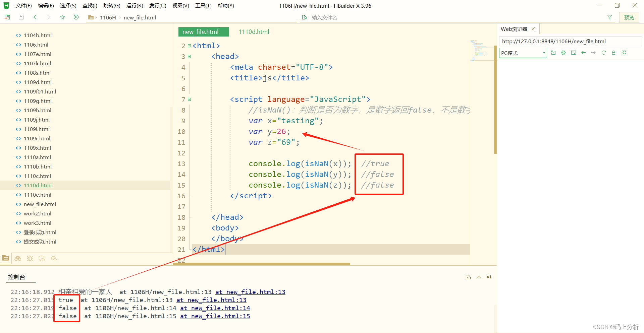Click the save icon in toolbar
The width and height of the screenshot is (644, 333).
tap(21, 17)
